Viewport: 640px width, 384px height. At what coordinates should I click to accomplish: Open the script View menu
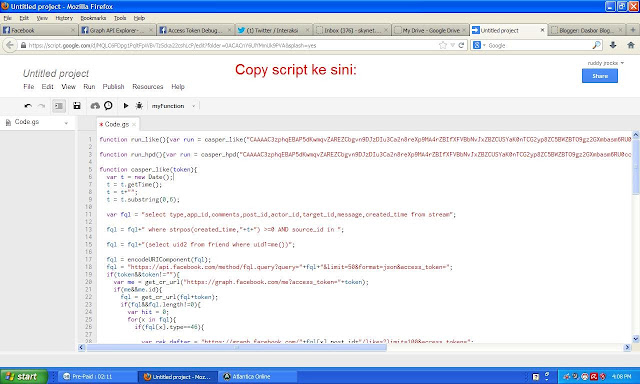(x=68, y=87)
